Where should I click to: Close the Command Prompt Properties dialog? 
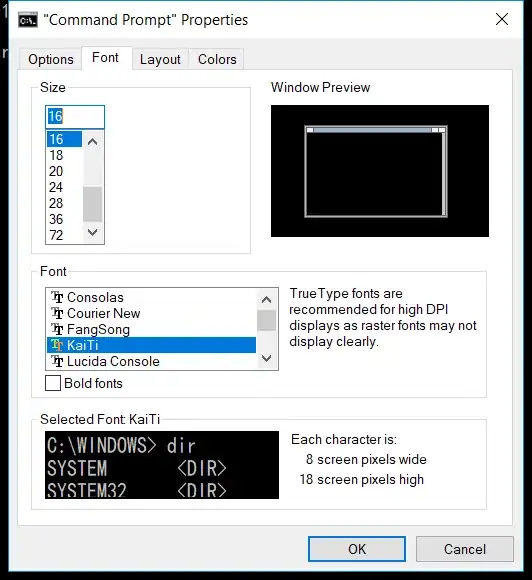(x=502, y=19)
